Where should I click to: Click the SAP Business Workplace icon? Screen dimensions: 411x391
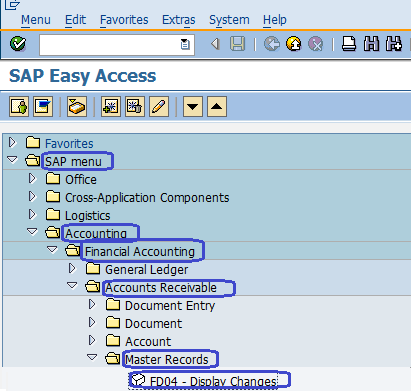(77, 107)
